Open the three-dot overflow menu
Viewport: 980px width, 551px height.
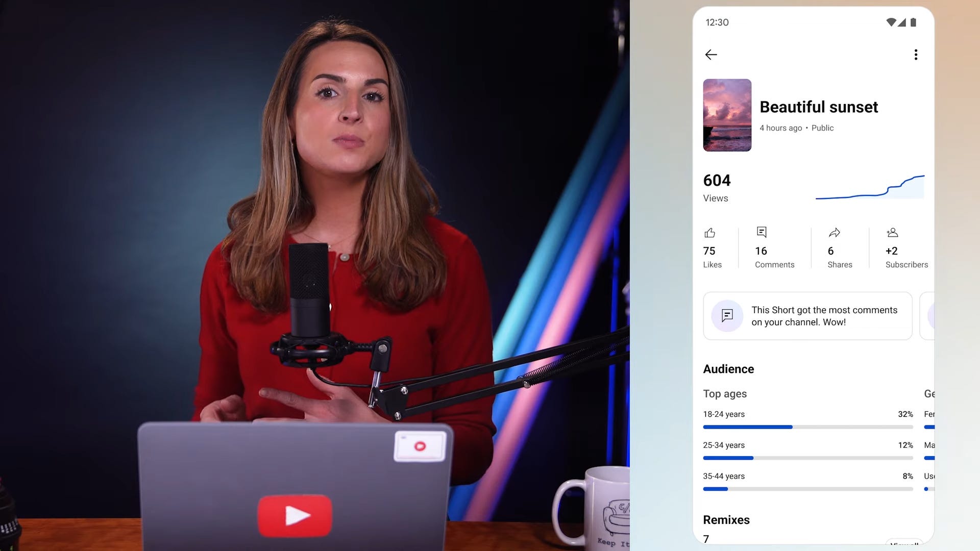916,55
